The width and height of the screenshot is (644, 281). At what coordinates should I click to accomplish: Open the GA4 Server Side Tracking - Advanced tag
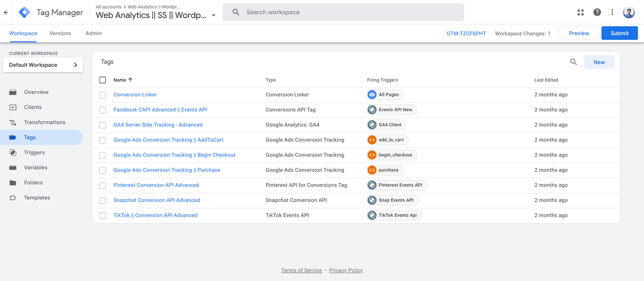pos(158,125)
